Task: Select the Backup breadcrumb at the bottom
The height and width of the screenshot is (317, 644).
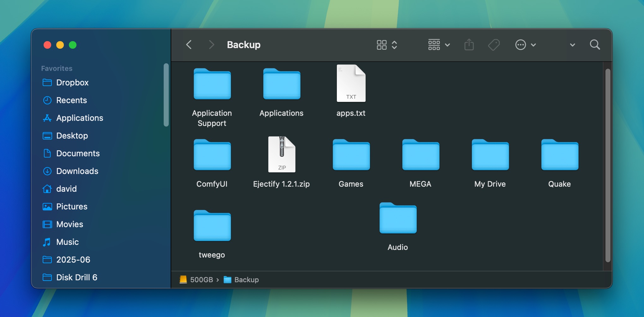Action: [246, 280]
